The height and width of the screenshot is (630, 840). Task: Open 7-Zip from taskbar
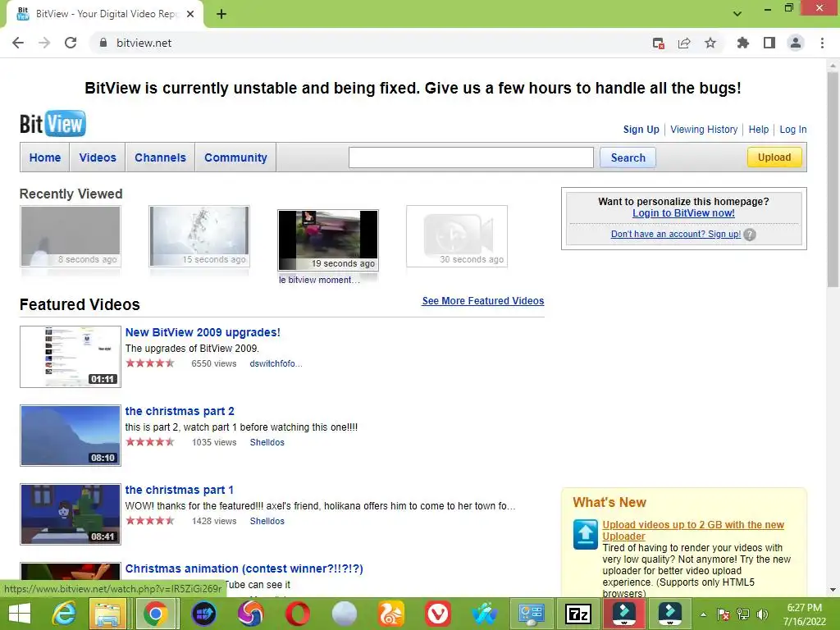(x=578, y=614)
